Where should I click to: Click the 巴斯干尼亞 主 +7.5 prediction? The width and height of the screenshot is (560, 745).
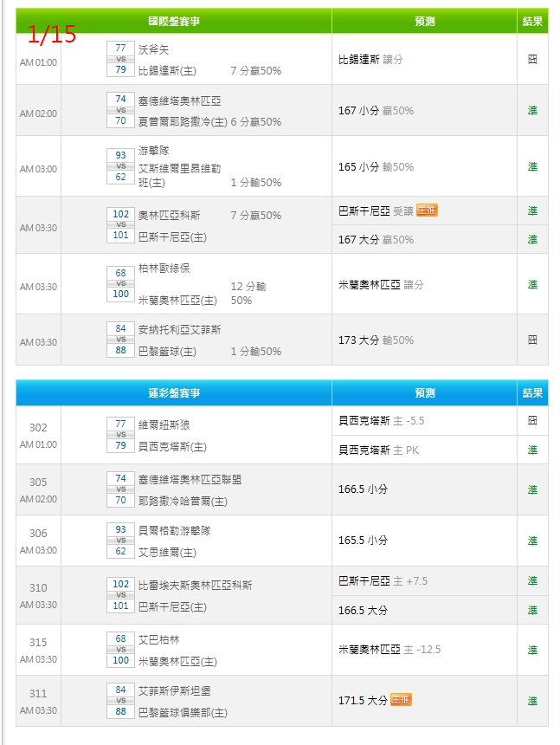click(383, 581)
